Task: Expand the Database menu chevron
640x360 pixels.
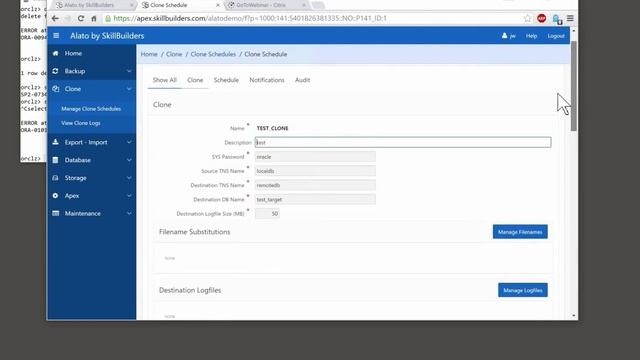Action: click(129, 160)
